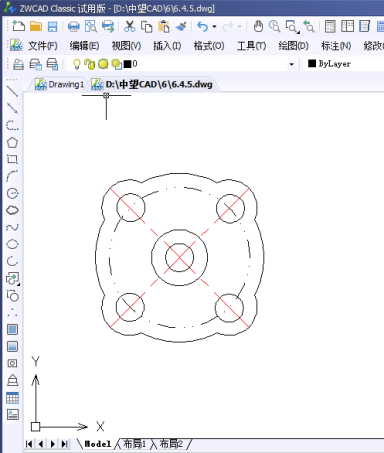
Task: Click the Zoom Previous icon
Action: [309, 26]
